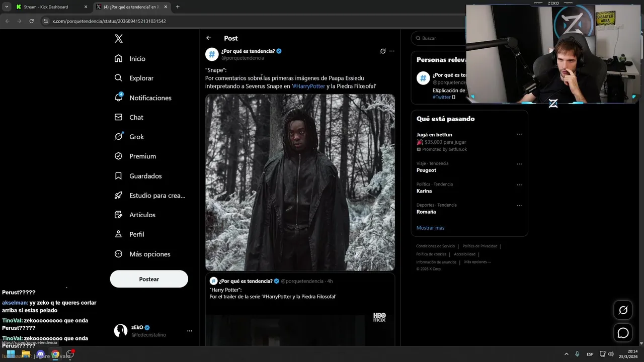
Task: Open options for betfun promoted trend
Action: 519,134
